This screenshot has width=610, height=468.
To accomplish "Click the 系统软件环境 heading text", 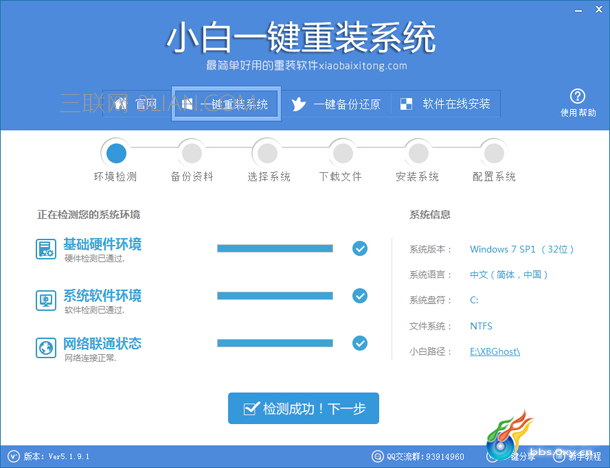I will coord(102,296).
